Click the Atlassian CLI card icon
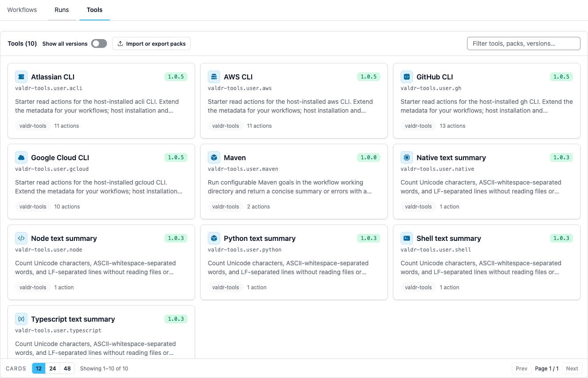 pyautogui.click(x=21, y=77)
